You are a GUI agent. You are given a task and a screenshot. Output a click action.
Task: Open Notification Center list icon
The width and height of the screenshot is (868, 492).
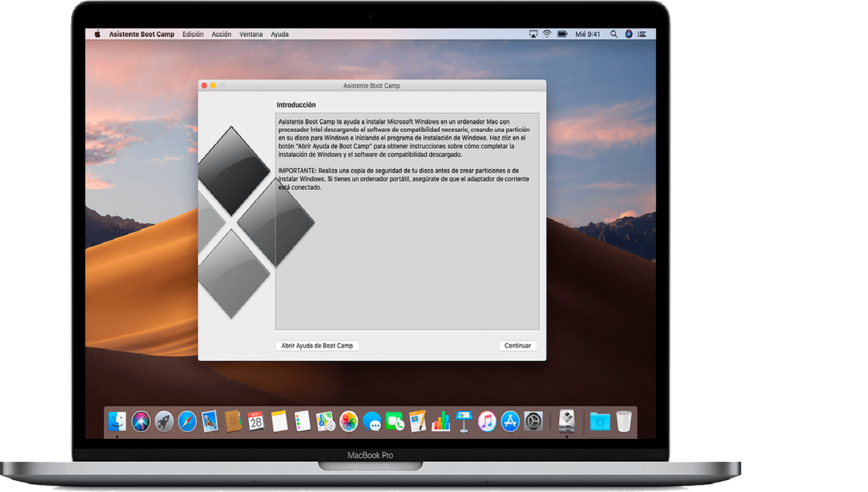(642, 34)
